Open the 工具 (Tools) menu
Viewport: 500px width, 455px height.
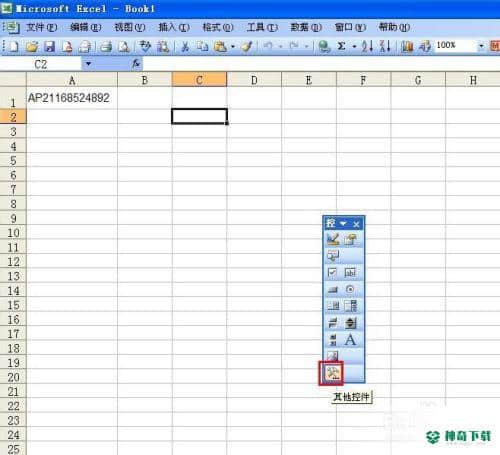[x=262, y=27]
